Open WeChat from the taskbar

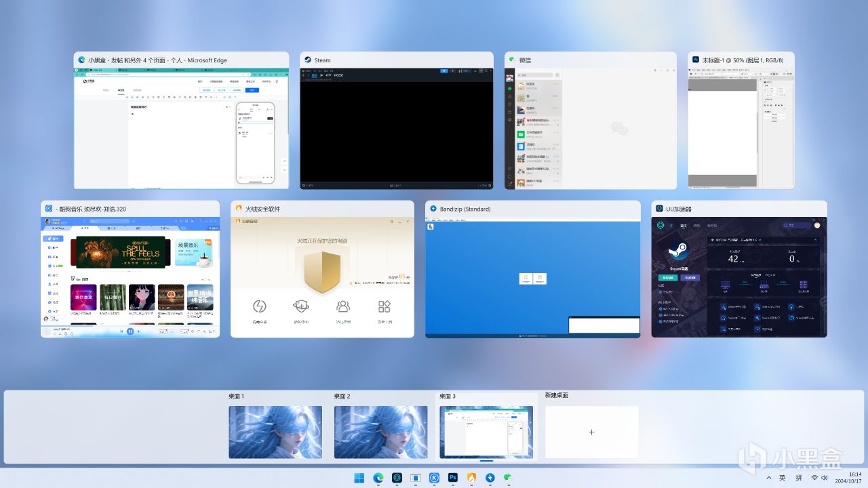tap(509, 478)
